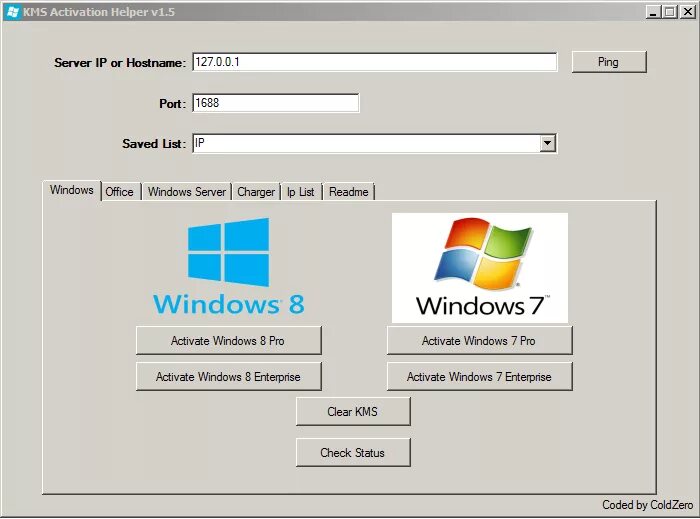Click the KMS Activation Helper title bar icon

(13, 12)
